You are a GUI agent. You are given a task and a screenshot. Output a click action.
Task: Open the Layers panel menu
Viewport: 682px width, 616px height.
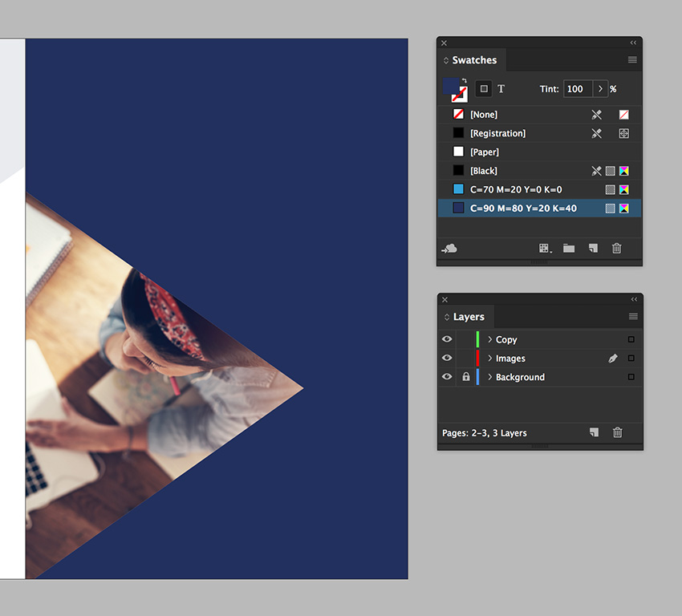point(632,316)
